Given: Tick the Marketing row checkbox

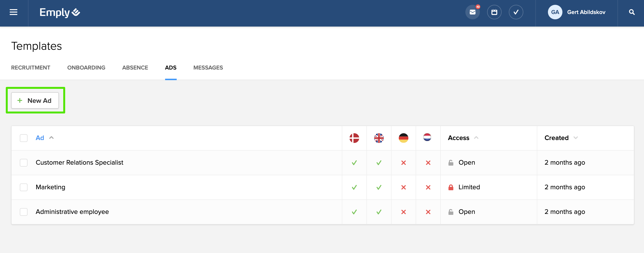Looking at the screenshot, I should tap(24, 187).
